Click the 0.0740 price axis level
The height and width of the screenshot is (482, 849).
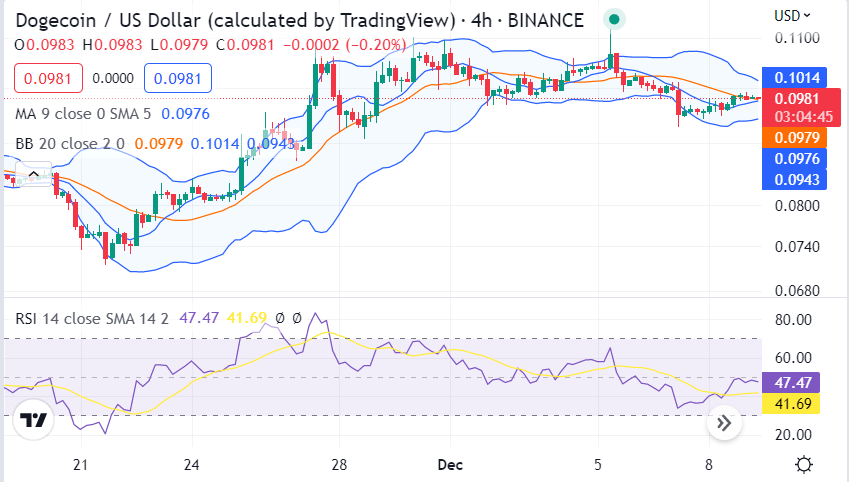[796, 247]
